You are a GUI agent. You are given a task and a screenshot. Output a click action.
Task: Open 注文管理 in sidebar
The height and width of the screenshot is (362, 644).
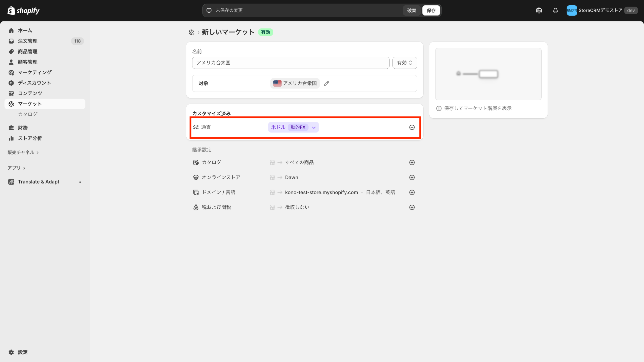coord(28,41)
